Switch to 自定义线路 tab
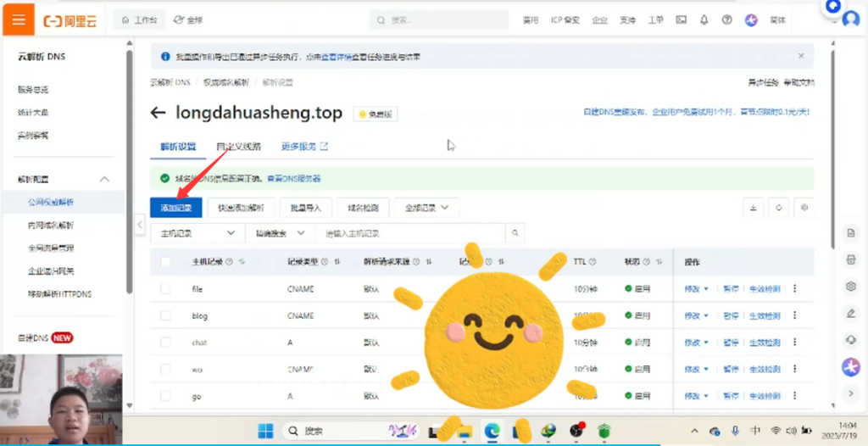The height and width of the screenshot is (446, 868). tap(238, 147)
